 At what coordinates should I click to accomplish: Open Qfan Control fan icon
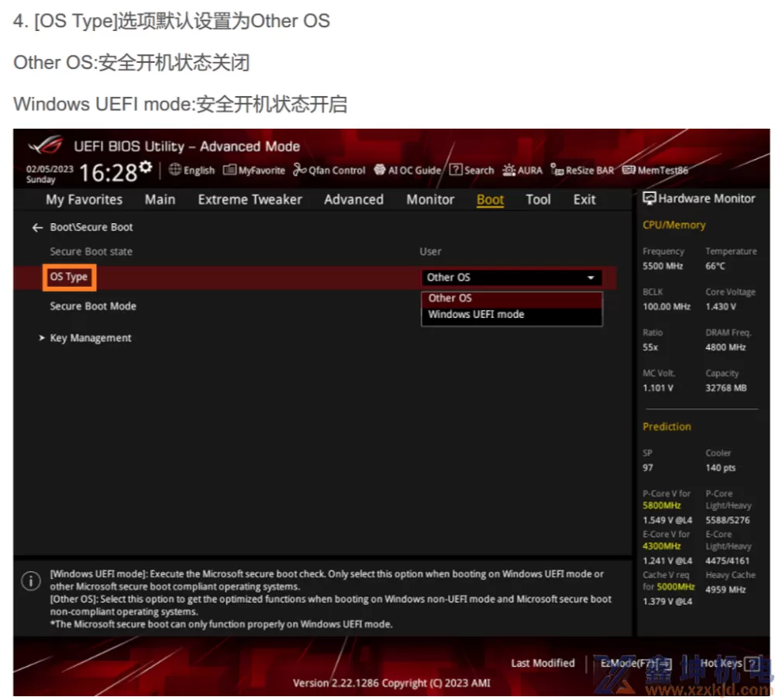(x=299, y=170)
